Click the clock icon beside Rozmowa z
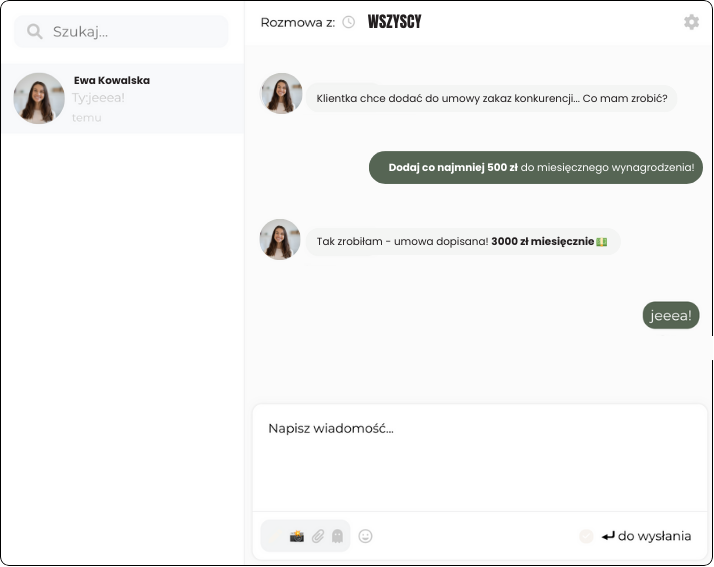Viewport: 714px width, 567px height. coord(348,22)
